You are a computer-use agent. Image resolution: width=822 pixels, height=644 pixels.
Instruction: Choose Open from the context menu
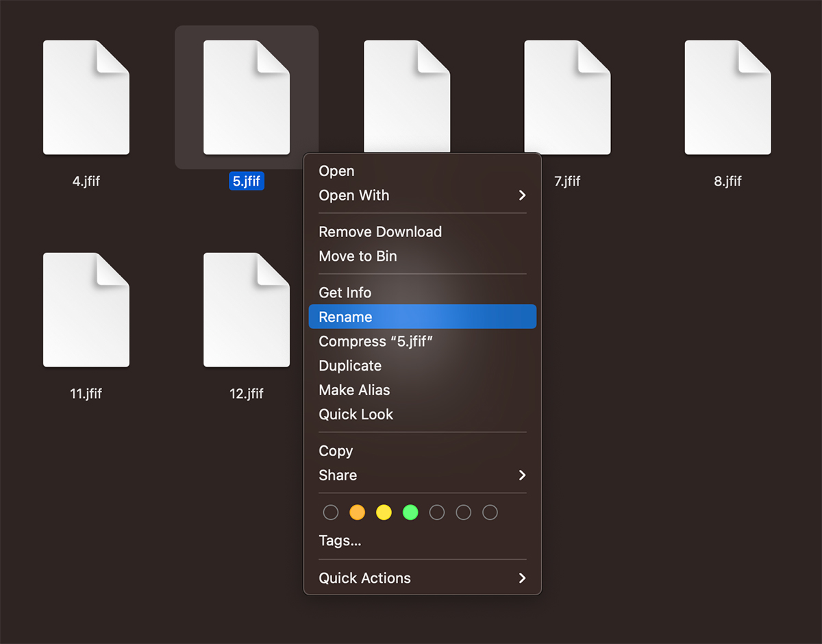pos(423,171)
